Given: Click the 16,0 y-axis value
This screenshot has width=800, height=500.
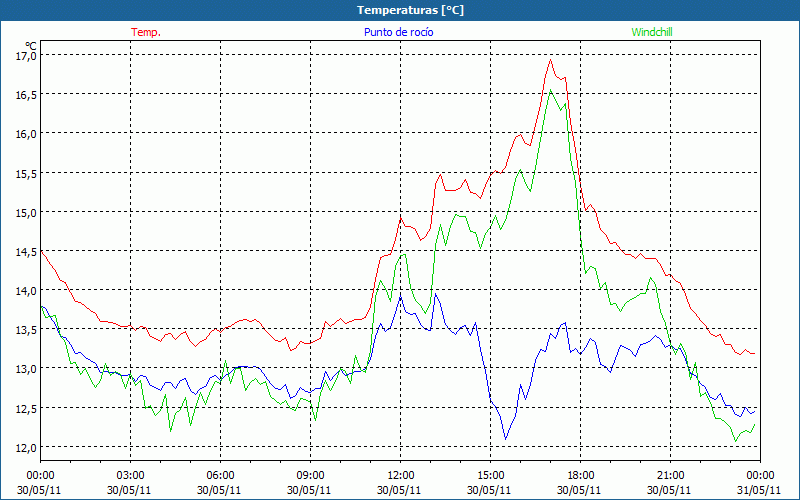Looking at the screenshot, I should pyautogui.click(x=27, y=134).
